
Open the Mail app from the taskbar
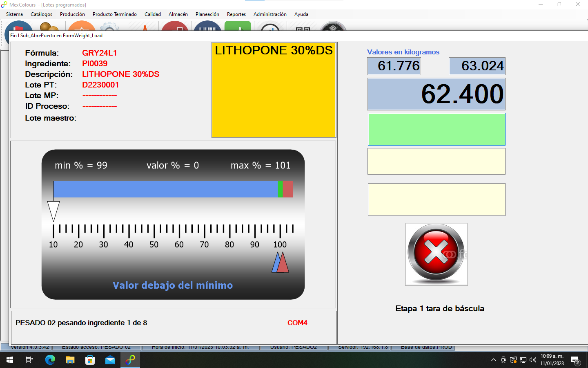click(x=110, y=360)
